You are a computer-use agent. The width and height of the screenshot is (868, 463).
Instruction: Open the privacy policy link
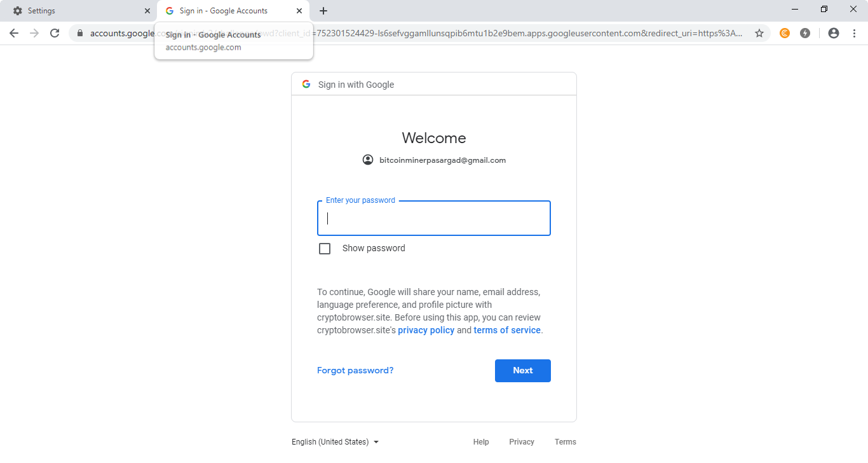[426, 330]
